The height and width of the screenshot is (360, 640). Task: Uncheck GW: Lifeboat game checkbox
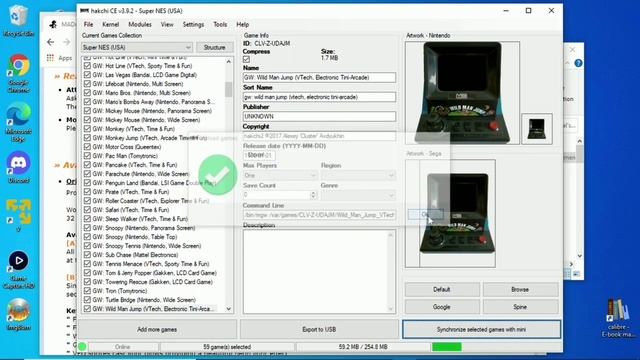87,84
